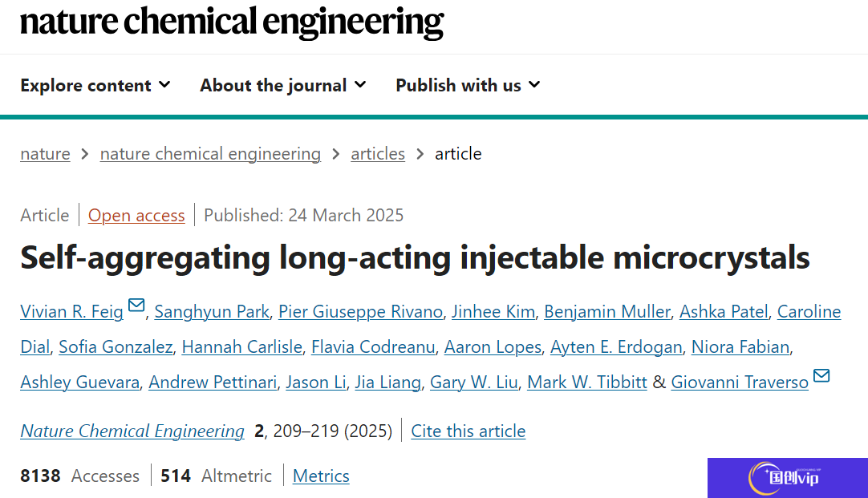Open author Ayten E. Erdogan
Screen dimensions: 868x498
pyautogui.click(x=616, y=347)
